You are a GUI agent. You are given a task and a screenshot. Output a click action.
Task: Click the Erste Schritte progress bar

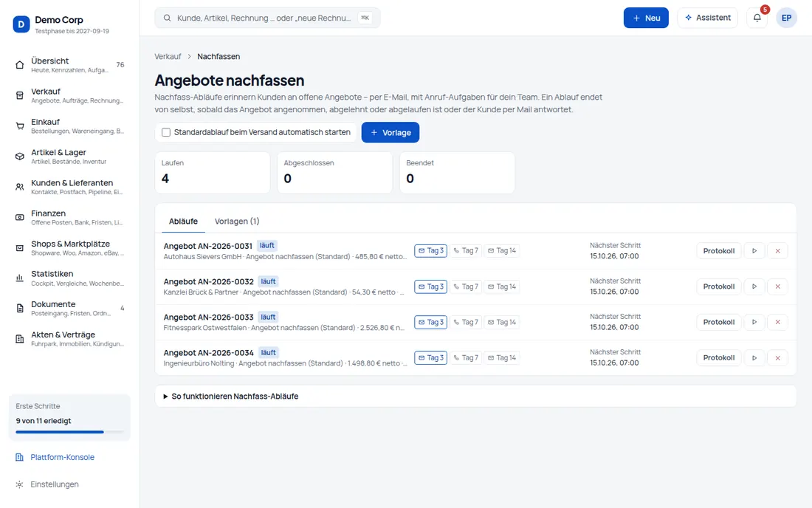(70, 432)
